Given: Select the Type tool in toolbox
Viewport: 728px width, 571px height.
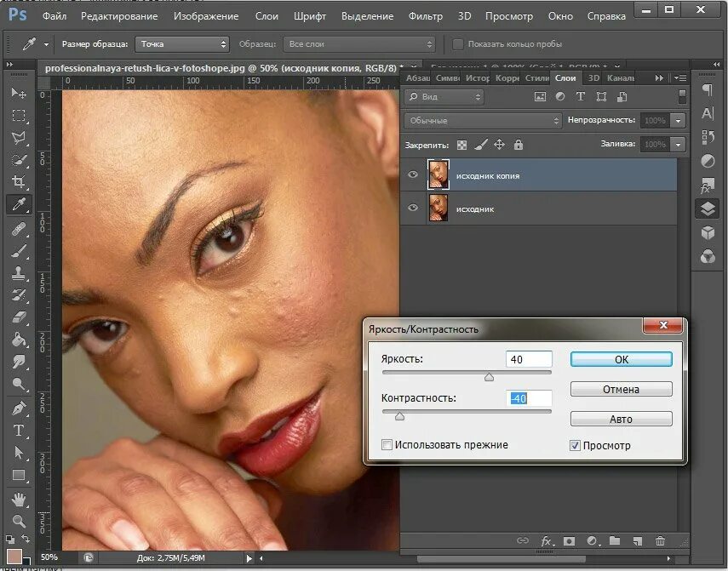Looking at the screenshot, I should [x=19, y=431].
